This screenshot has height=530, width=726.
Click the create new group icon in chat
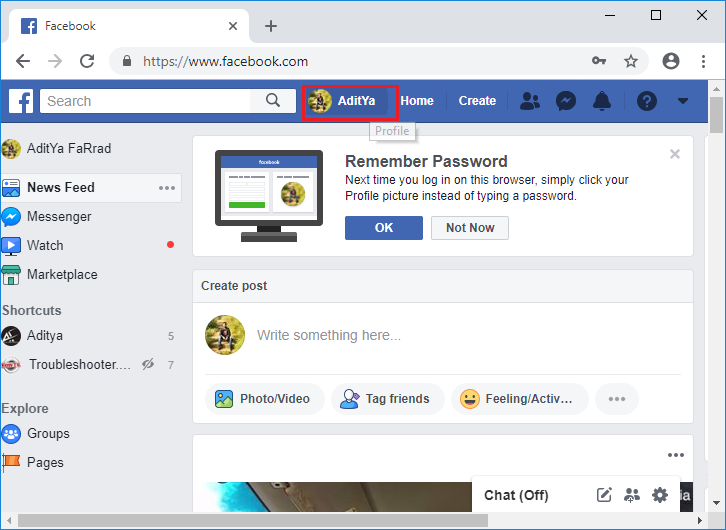(632, 495)
